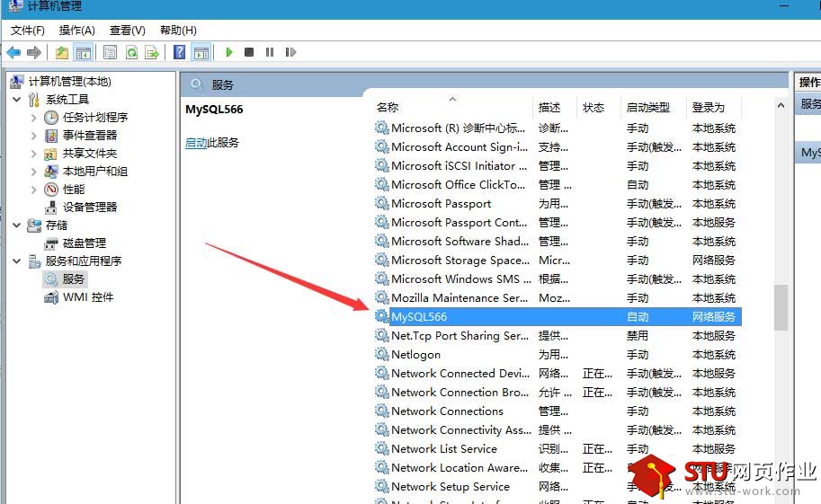Viewport: 821px width, 504px height.
Task: Select WMI 控件 tree node
Action: [x=87, y=296]
